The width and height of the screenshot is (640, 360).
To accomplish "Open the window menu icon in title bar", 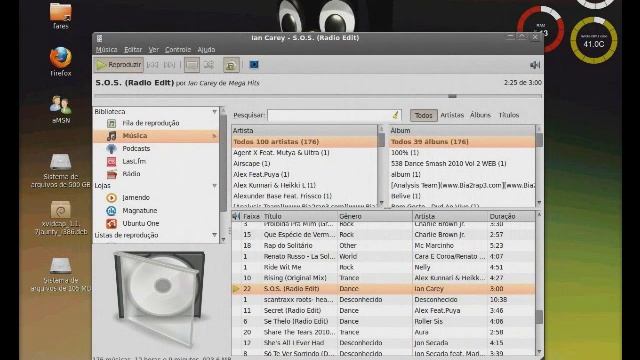I will tap(99, 38).
